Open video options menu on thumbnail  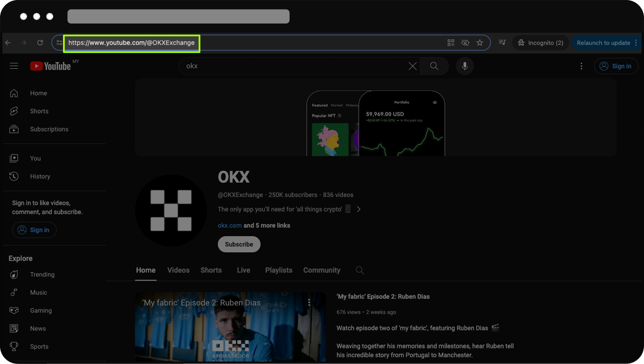pos(309,302)
